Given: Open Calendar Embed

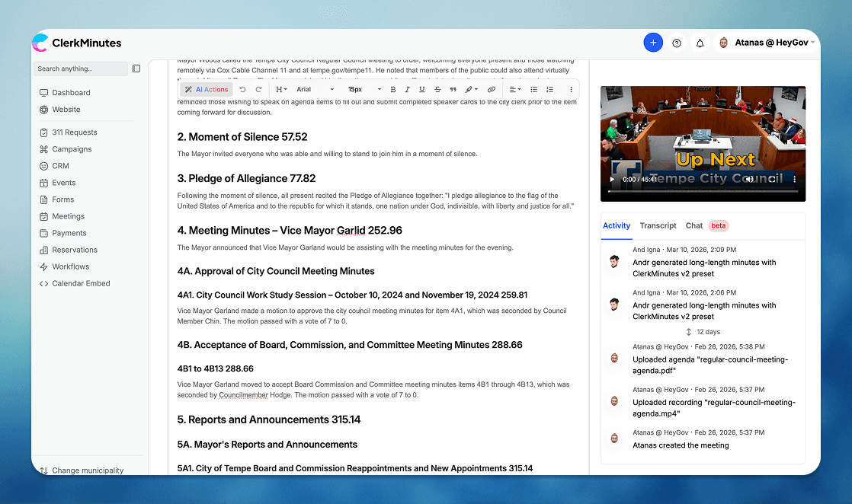Looking at the screenshot, I should (x=81, y=284).
